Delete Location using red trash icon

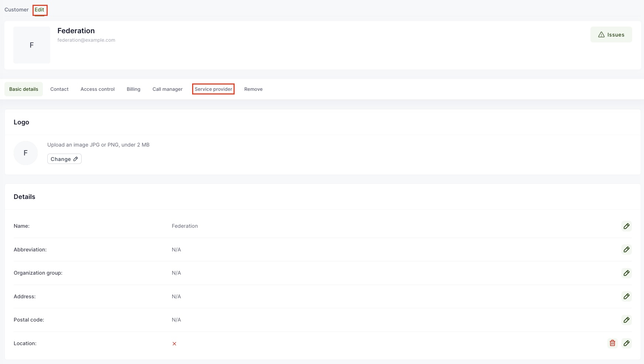coord(612,343)
